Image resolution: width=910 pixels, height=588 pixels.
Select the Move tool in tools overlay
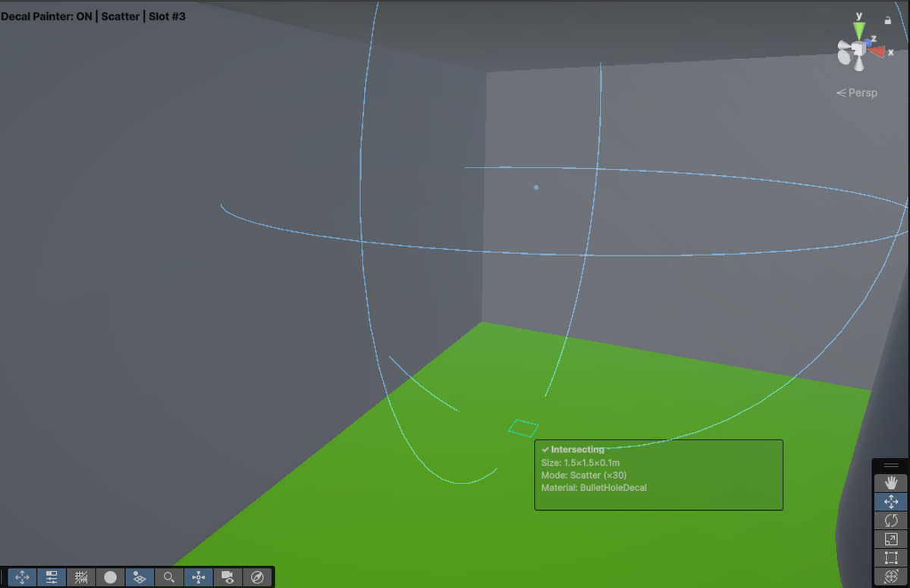pos(891,502)
